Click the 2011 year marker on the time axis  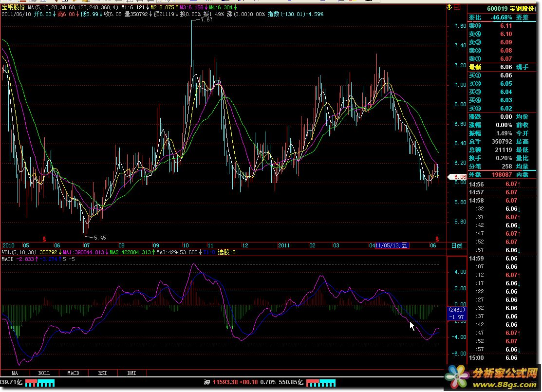pyautogui.click(x=284, y=245)
